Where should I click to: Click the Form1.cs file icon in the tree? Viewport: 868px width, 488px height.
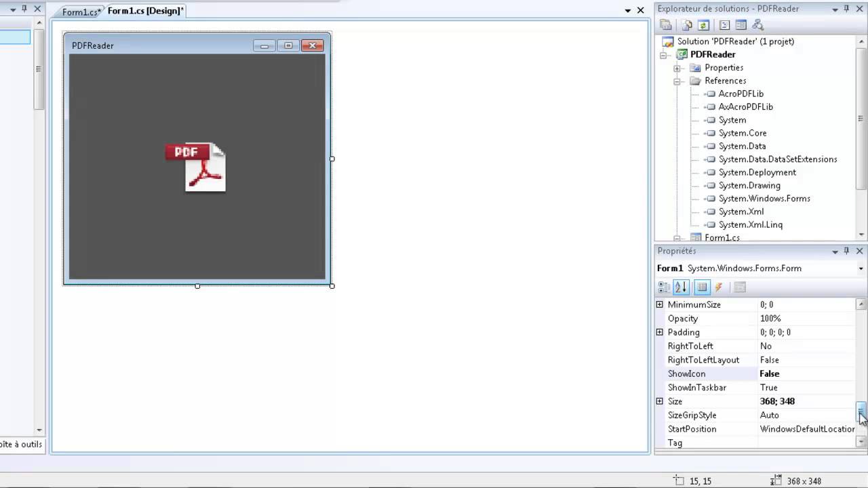(x=695, y=237)
